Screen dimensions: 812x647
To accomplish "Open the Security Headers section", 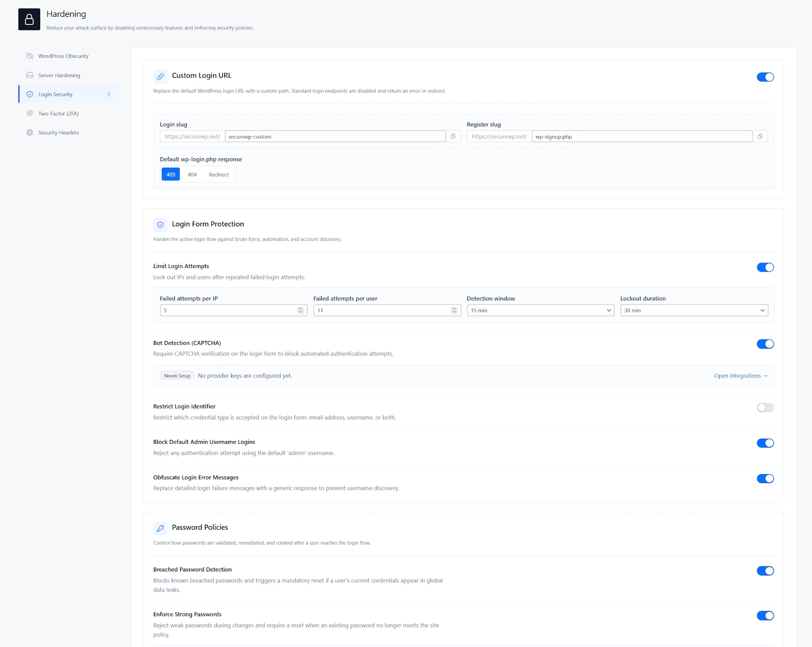I will [x=58, y=132].
